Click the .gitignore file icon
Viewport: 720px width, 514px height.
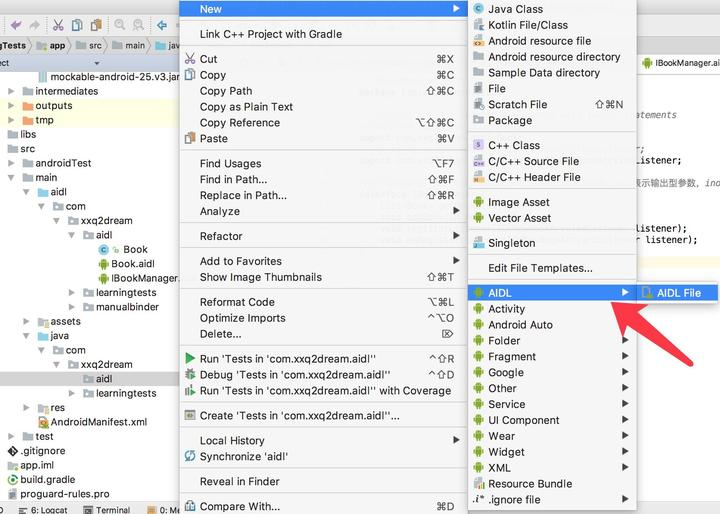pyautogui.click(x=13, y=451)
